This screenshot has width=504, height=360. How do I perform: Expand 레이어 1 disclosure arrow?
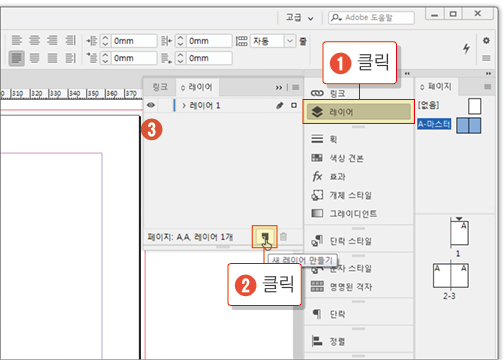(184, 106)
